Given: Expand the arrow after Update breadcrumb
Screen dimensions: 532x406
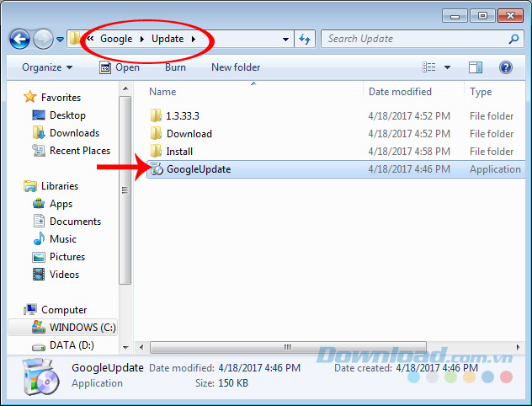Looking at the screenshot, I should pos(194,39).
